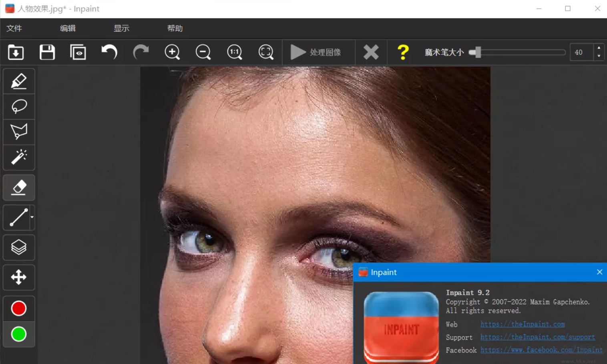The height and width of the screenshot is (364, 607).
Task: Open the 显示 menu
Action: [x=121, y=28]
